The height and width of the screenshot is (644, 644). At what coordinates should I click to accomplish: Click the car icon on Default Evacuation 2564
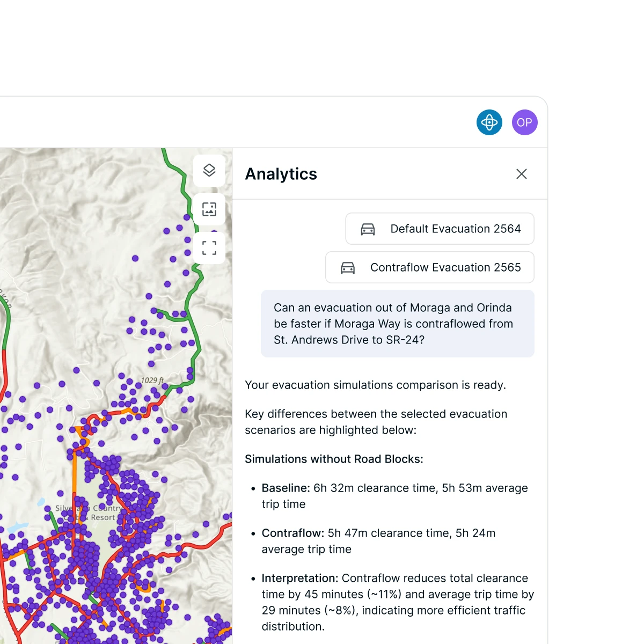click(368, 229)
